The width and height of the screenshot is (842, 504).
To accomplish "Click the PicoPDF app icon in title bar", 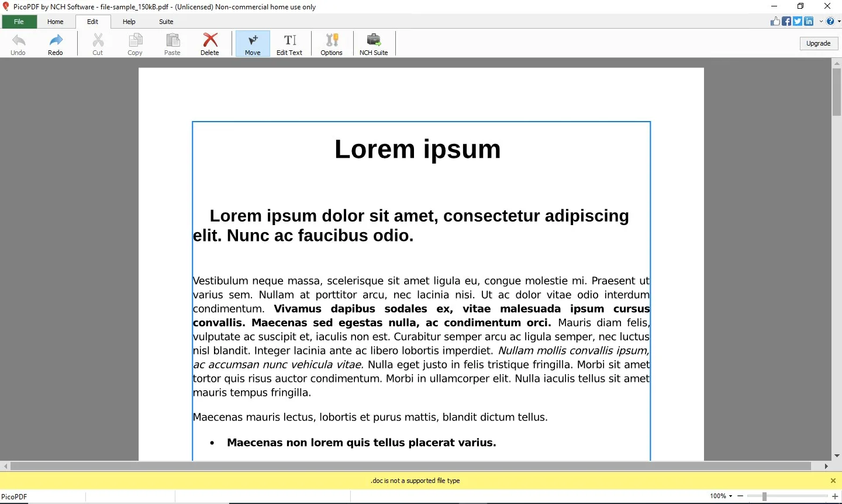I will coord(6,6).
